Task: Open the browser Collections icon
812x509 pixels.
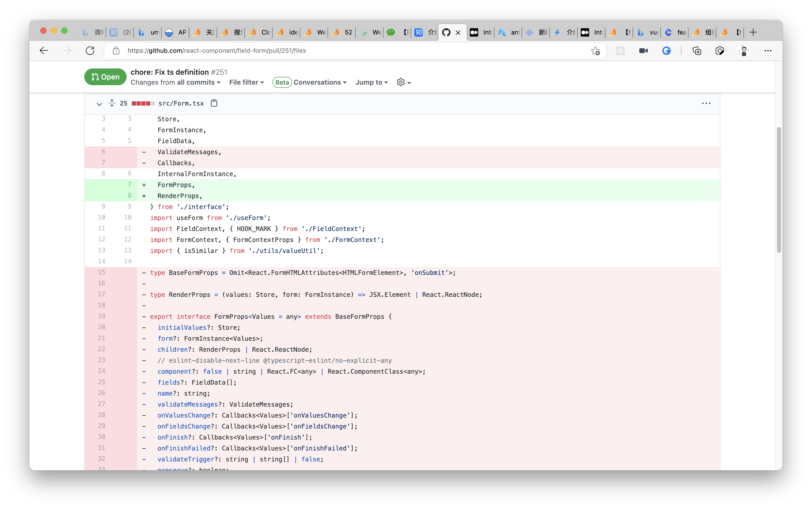Action: tap(697, 51)
